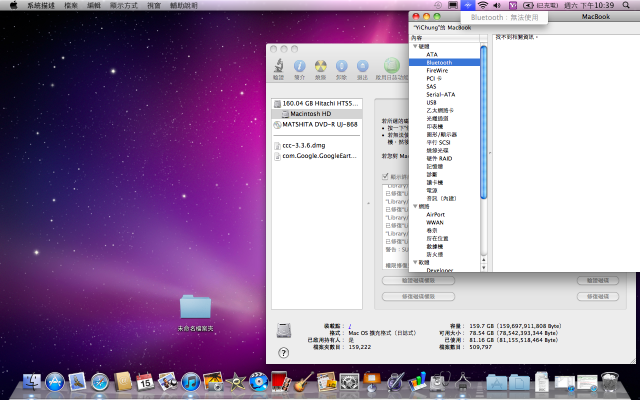Viewport: 640px width, 400px height.
Task: Select Serial-ATA in the hardware list
Action: tap(440, 94)
